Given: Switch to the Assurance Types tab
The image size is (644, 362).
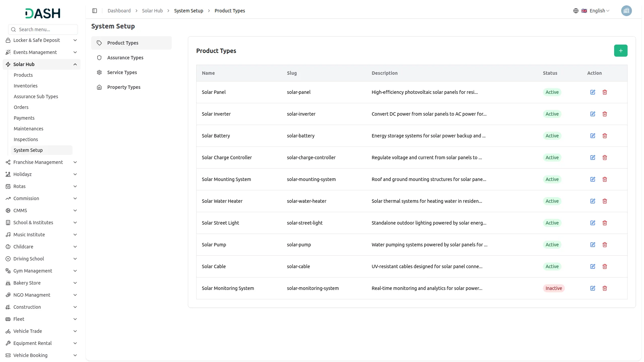Looking at the screenshot, I should point(125,58).
